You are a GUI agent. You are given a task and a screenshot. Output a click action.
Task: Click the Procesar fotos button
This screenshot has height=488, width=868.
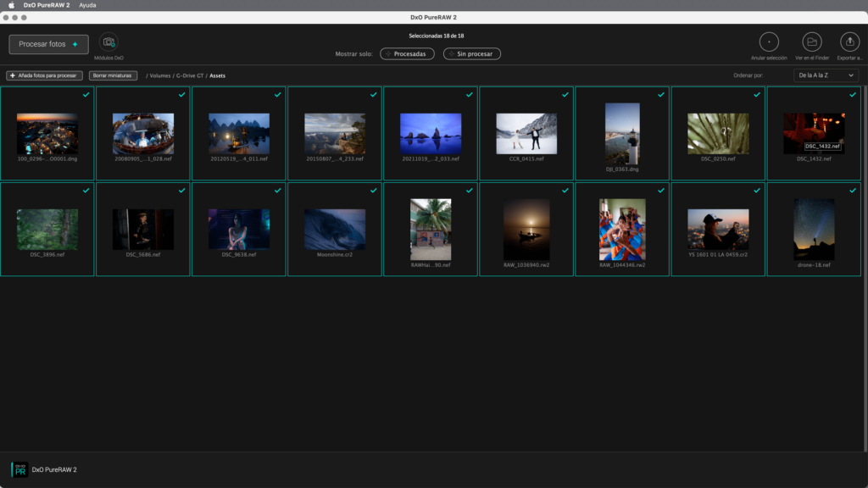pyautogui.click(x=48, y=44)
